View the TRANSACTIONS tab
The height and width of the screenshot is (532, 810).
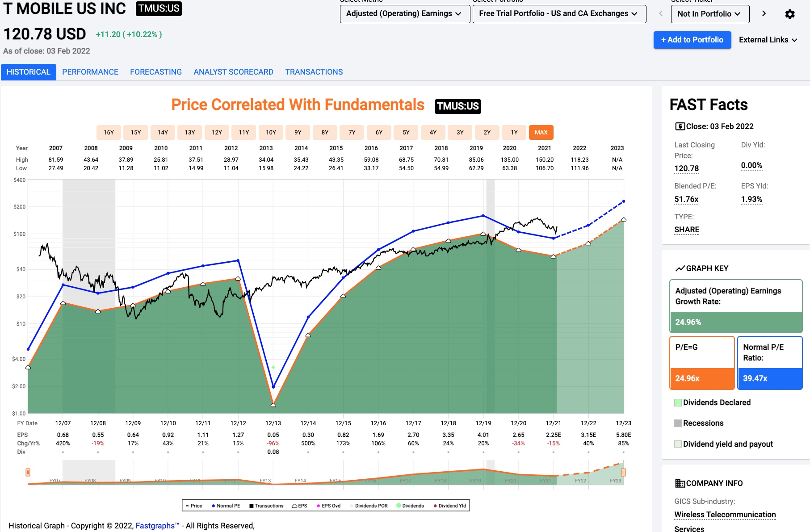click(314, 72)
